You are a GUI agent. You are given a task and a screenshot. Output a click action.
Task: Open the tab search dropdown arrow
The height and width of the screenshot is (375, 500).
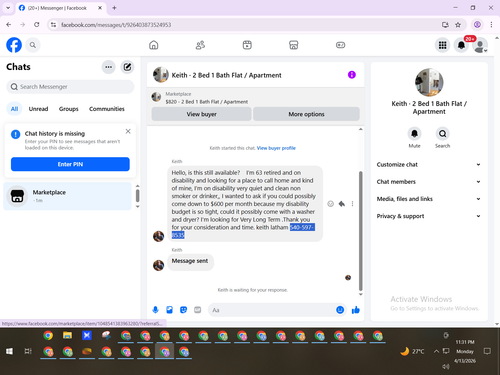click(8, 8)
